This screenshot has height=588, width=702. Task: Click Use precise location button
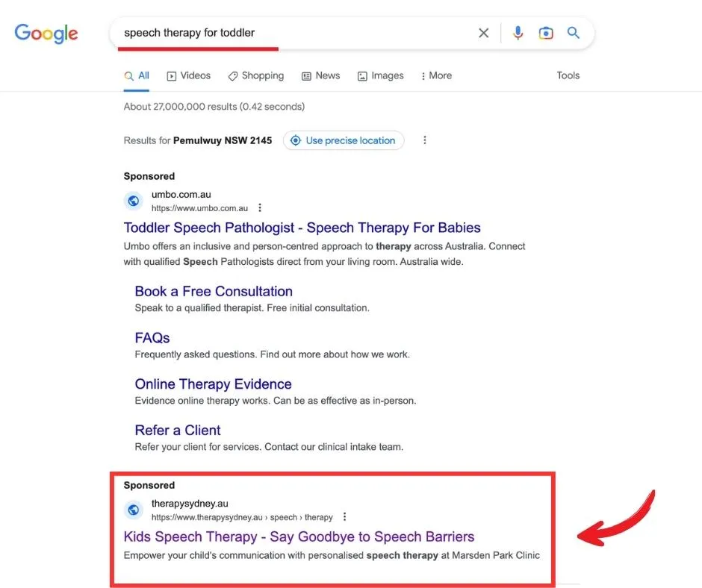(344, 140)
